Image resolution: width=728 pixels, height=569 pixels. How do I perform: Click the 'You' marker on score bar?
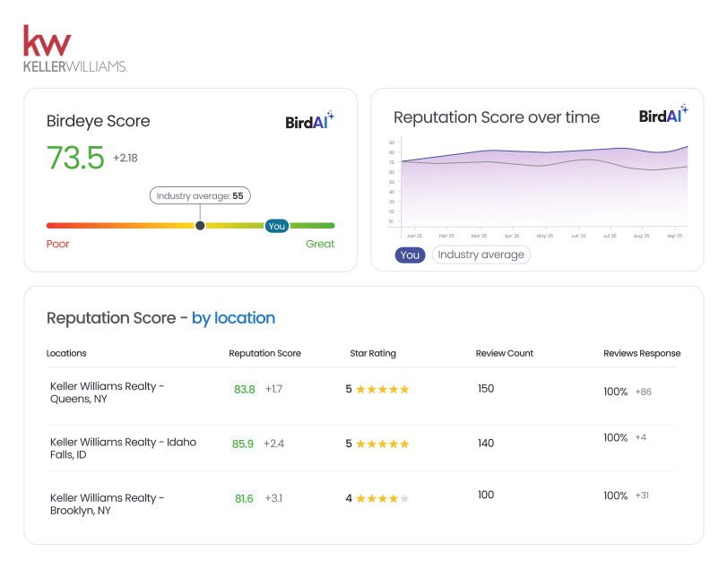tap(276, 226)
